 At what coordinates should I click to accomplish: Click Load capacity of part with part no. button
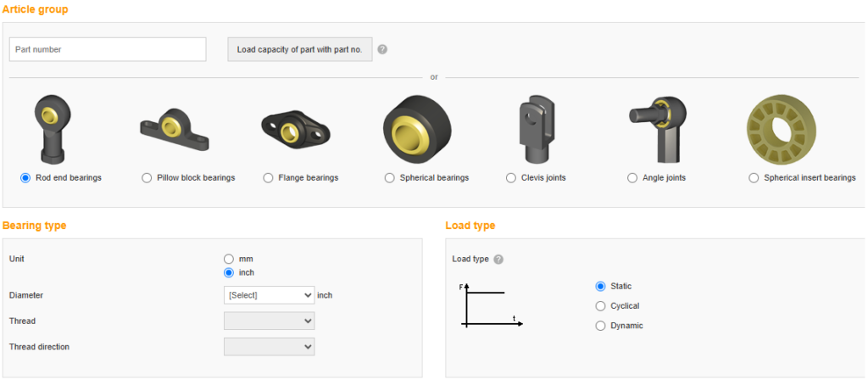pyautogui.click(x=300, y=49)
